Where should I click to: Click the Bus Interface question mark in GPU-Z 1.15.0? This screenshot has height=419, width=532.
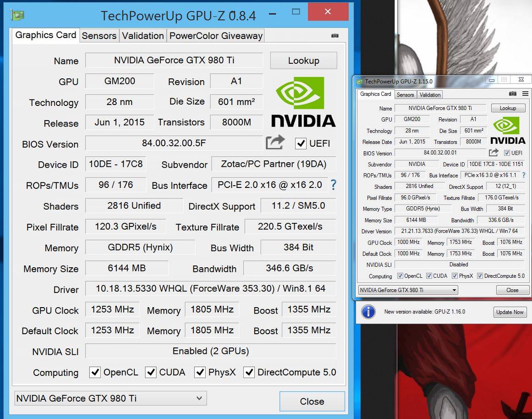coord(523,175)
